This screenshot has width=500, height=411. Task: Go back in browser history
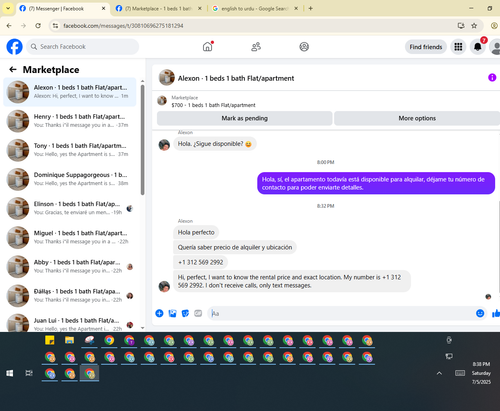(x=9, y=26)
